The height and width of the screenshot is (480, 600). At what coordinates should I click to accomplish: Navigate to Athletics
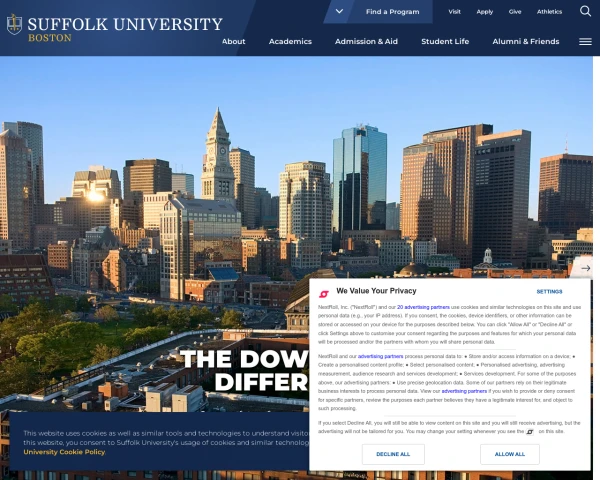pos(549,12)
